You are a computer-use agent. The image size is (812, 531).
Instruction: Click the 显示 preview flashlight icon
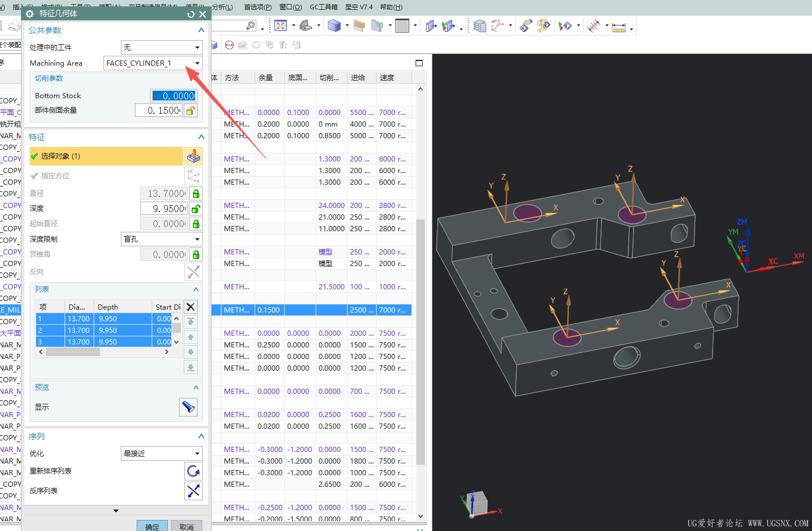[x=188, y=407]
